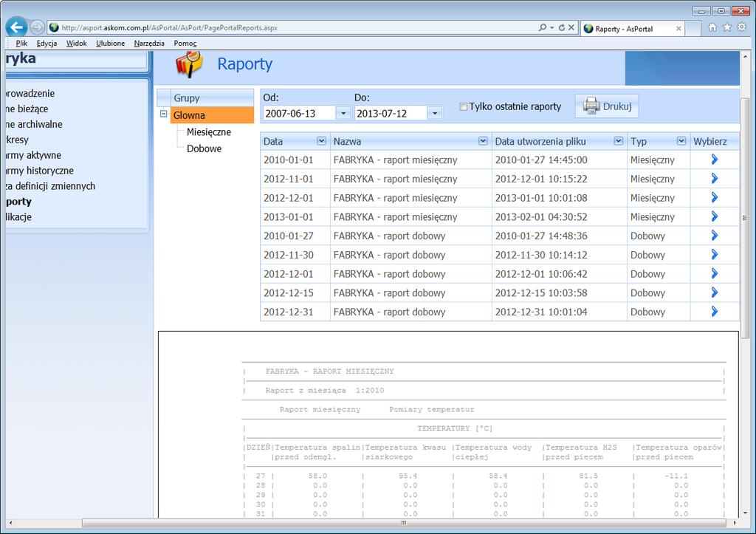Viewport: 756px width, 534px height.
Task: Open the browser Home icon
Action: 712,27
